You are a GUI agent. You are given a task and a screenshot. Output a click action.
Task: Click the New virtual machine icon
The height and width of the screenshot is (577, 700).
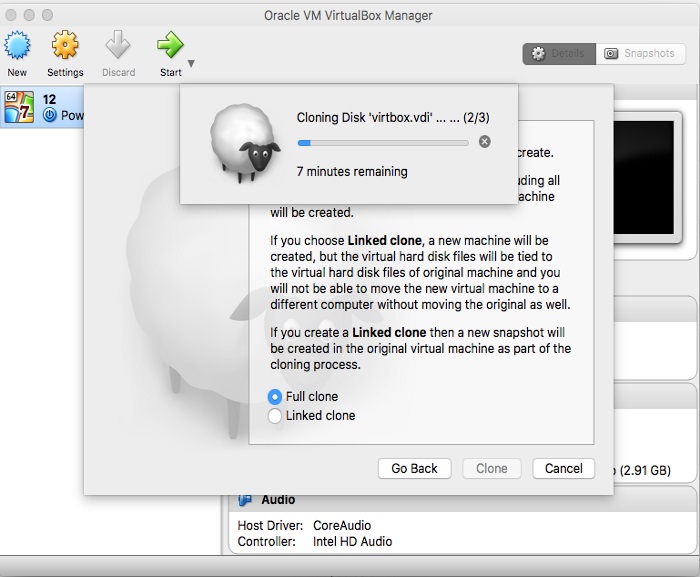17,46
